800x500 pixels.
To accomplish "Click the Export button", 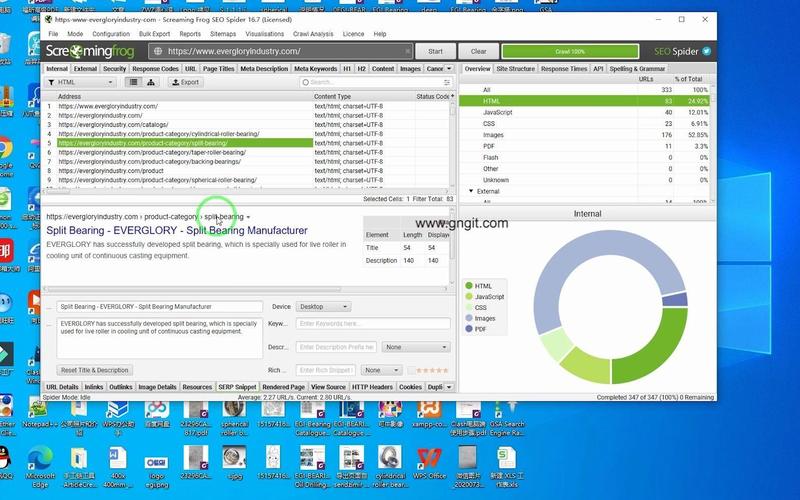I will [x=185, y=82].
